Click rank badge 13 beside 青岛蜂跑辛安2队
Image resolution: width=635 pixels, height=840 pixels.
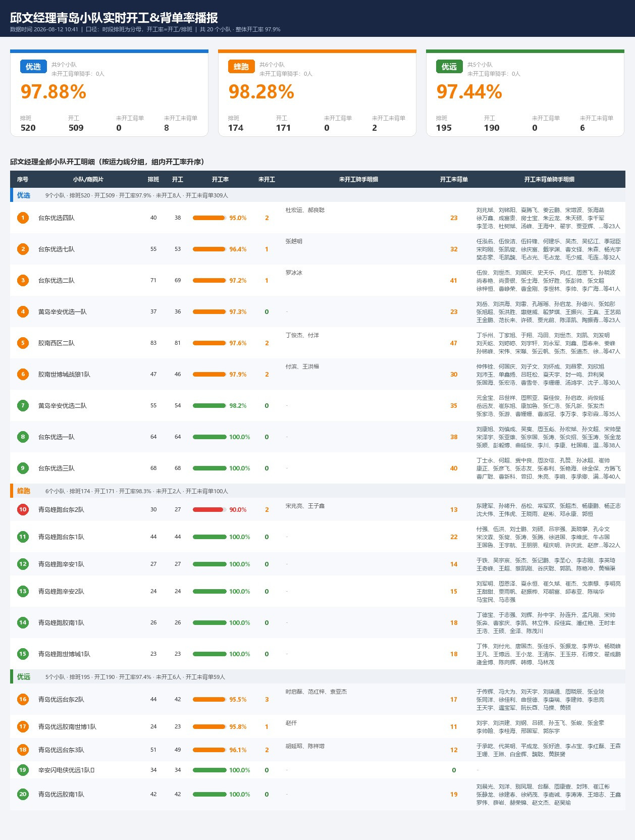[x=23, y=592]
